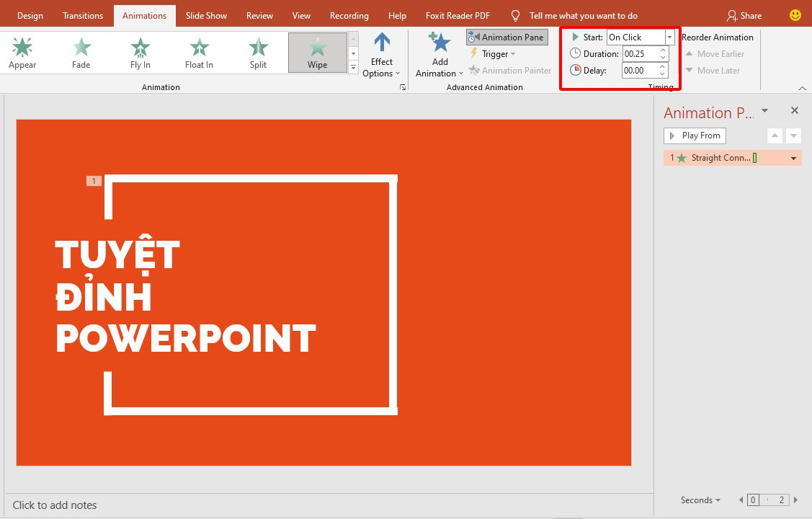
Task: Click the Add Animation button
Action: [438, 52]
